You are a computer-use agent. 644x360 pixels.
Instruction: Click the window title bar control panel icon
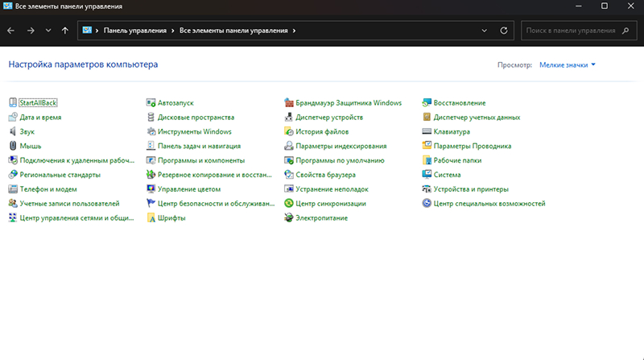coord(7,6)
